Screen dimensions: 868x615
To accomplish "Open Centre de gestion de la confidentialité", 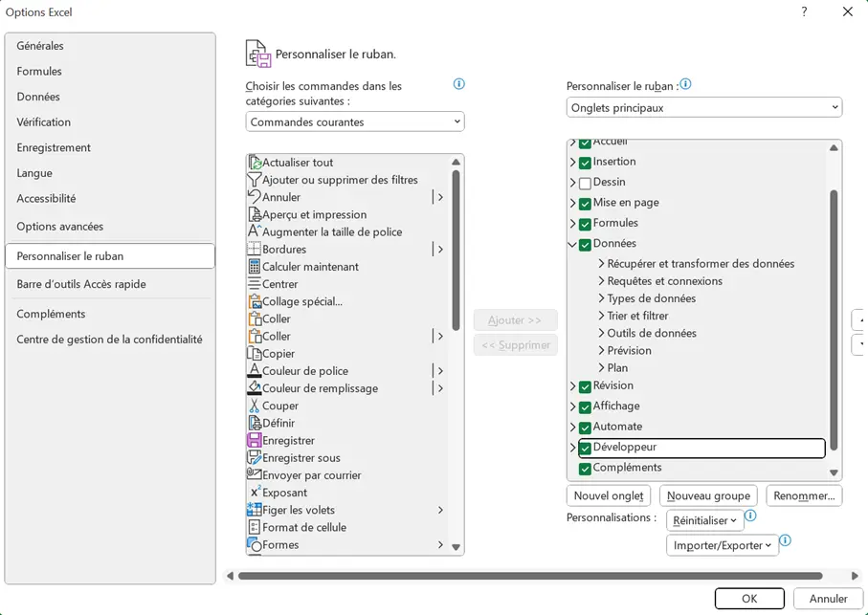I will (x=110, y=340).
